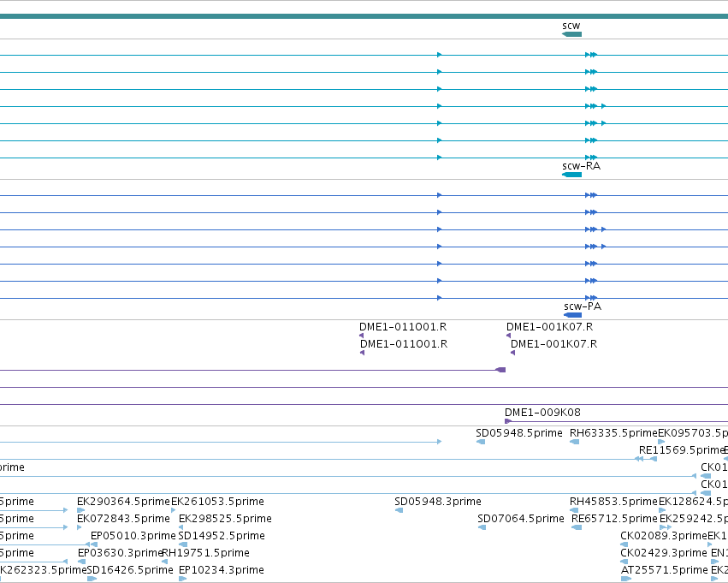
Task: Click the arrow glyph under EK290364.5prime
Action: click(x=81, y=510)
